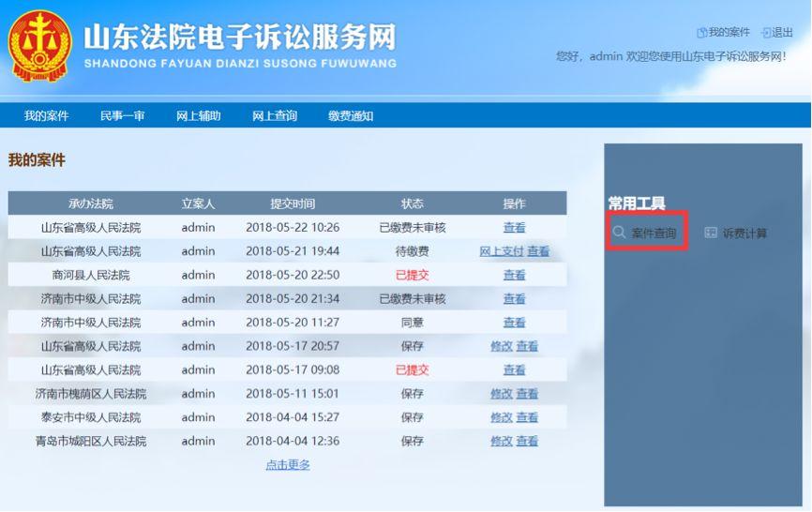812x512 pixels.
Task: Click the 提交时间 column header
Action: (x=293, y=203)
